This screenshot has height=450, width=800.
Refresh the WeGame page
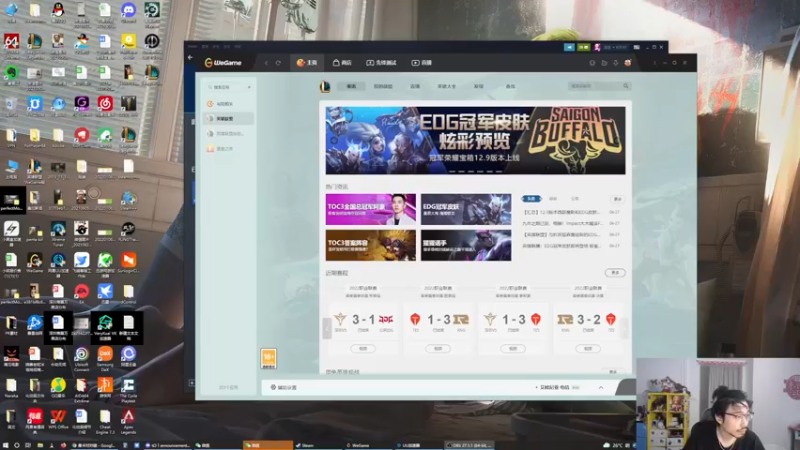[x=278, y=63]
